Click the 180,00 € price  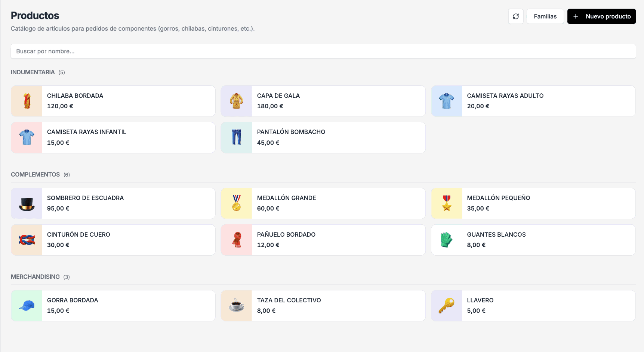pos(270,106)
